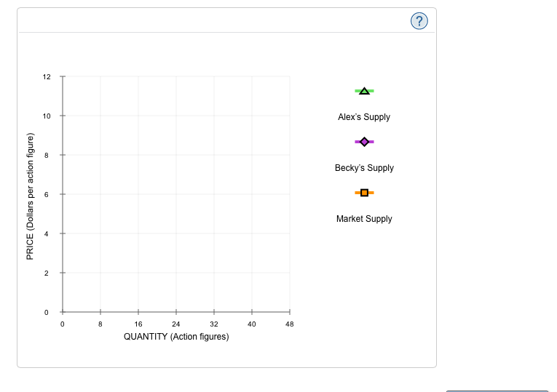Click the Becky's Supply legend label

pyautogui.click(x=364, y=168)
